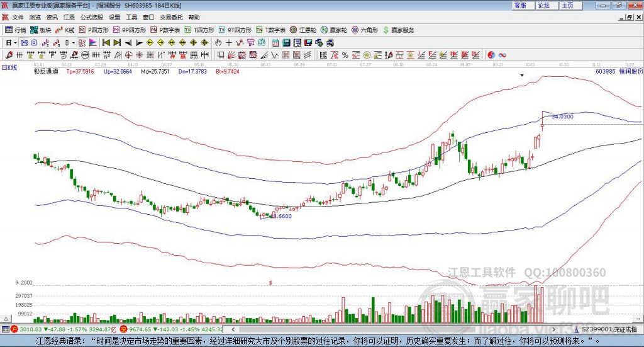Jump to first bar with skip-start arrow

pos(106,43)
